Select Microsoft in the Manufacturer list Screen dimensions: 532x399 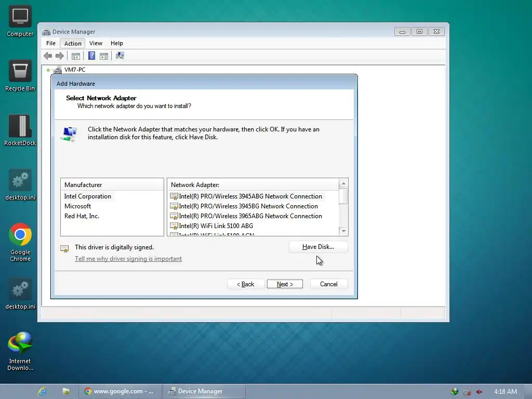[x=78, y=206]
